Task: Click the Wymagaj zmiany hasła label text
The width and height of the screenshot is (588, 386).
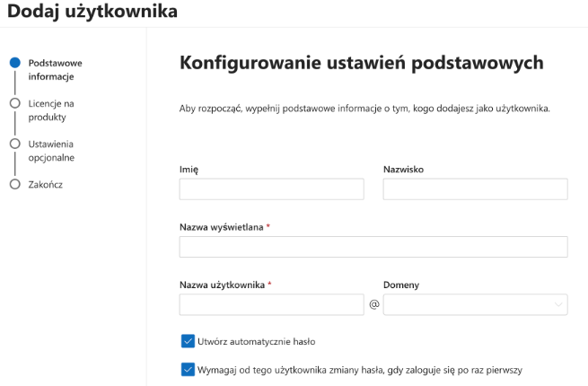Action: [360, 370]
